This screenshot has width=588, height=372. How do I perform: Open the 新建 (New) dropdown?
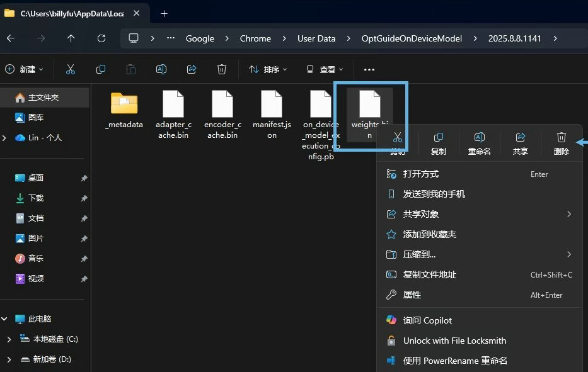click(25, 69)
